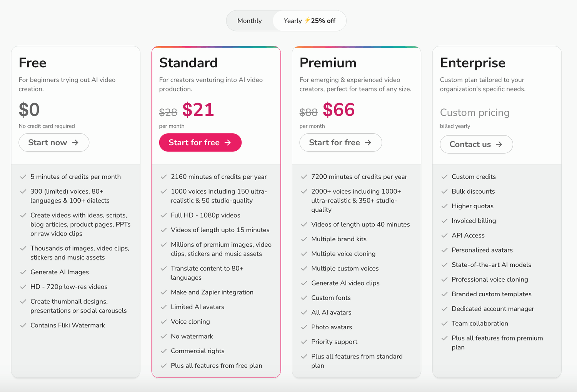
Task: Click checkmark beside Generate AI Images
Action: point(23,272)
